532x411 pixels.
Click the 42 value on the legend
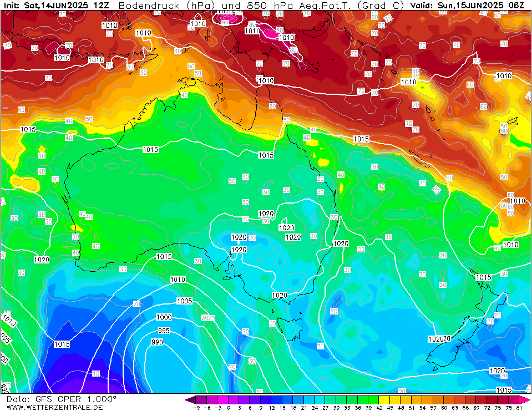[379, 408]
